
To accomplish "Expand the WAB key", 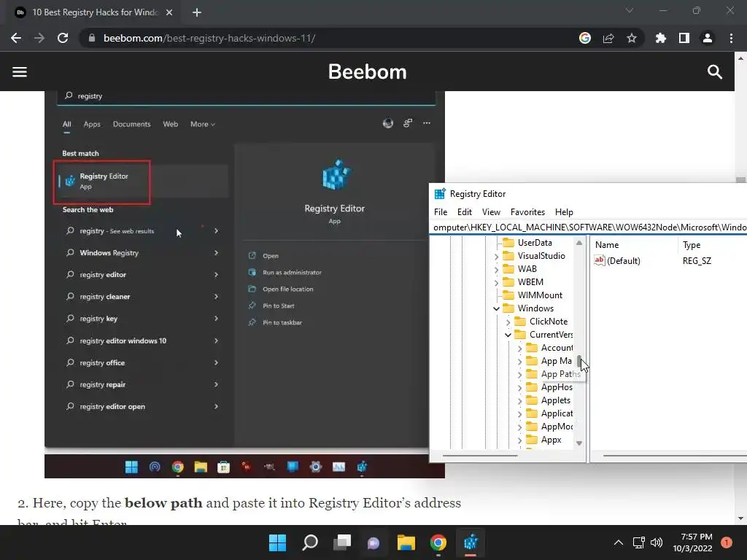I will pos(496,270).
